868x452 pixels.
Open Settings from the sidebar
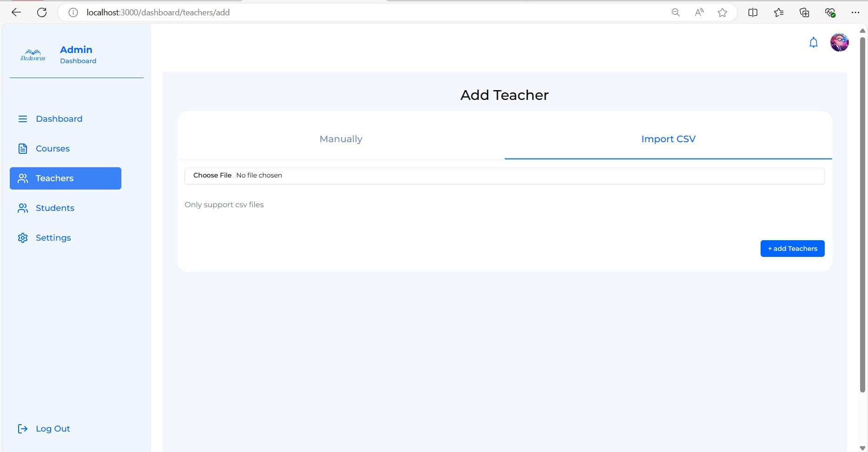coord(53,238)
